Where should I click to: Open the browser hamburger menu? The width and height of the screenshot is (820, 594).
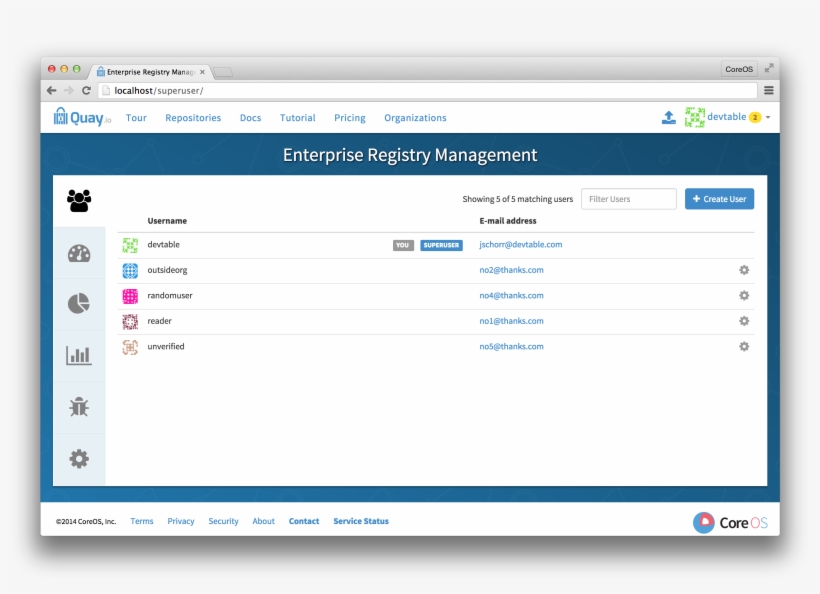tap(768, 89)
